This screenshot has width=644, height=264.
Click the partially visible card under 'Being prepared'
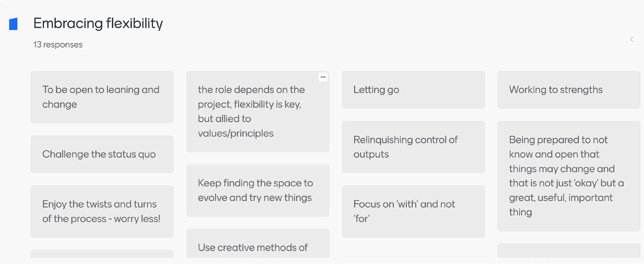click(569, 251)
